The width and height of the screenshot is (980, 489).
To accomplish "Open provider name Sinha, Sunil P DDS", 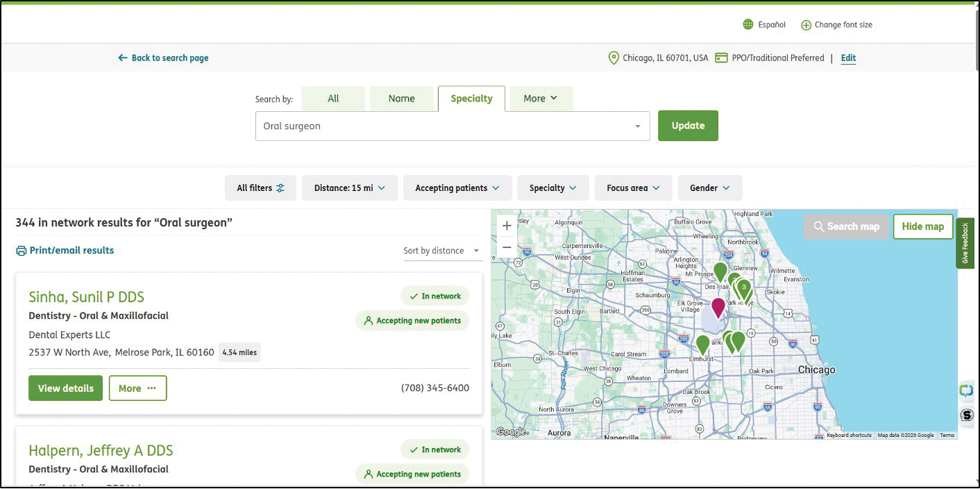I will [x=86, y=297].
